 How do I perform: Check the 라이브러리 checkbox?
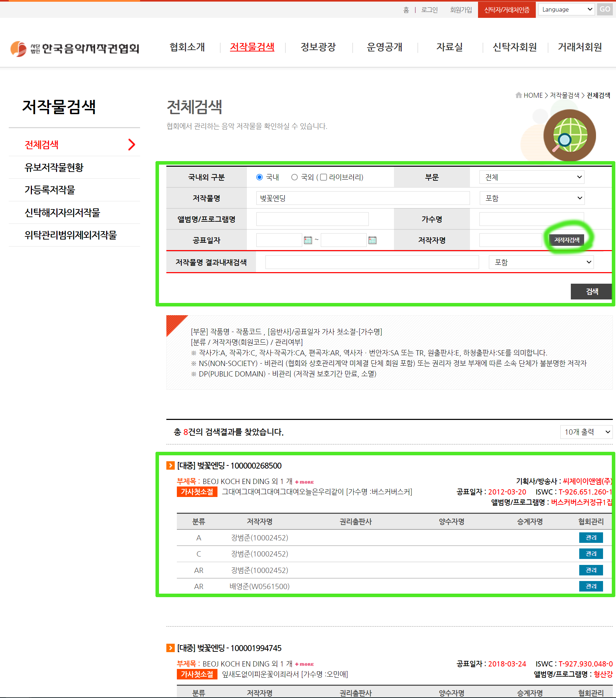point(324,177)
